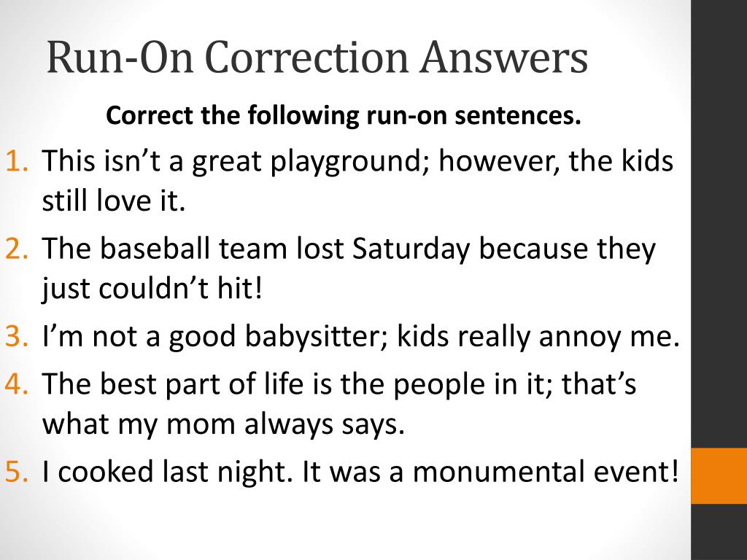The width and height of the screenshot is (747, 560).
Task: Click 'monumental event!' in sentence five
Action: coord(545,472)
